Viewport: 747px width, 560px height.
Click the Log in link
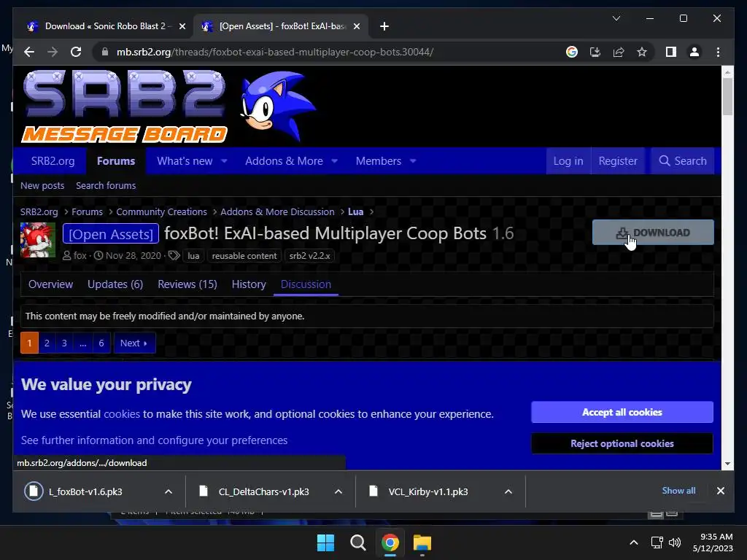pyautogui.click(x=568, y=161)
